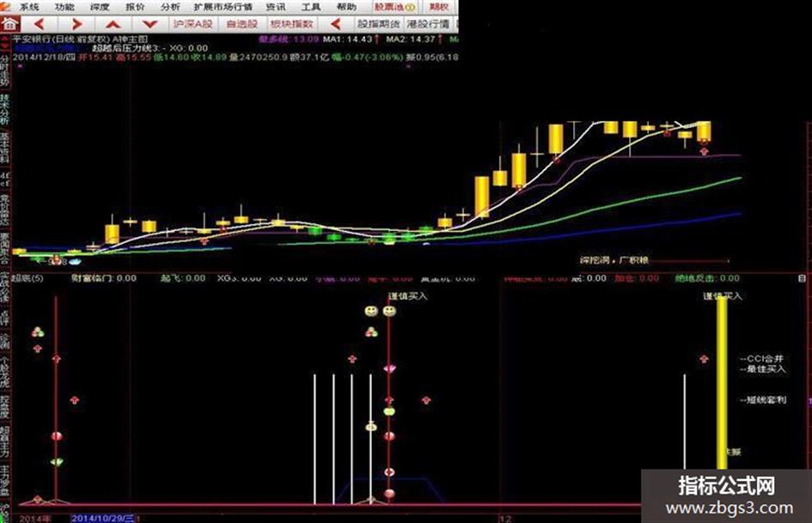
Task: Click the 财富临门: 0.00 value
Action: click(104, 278)
